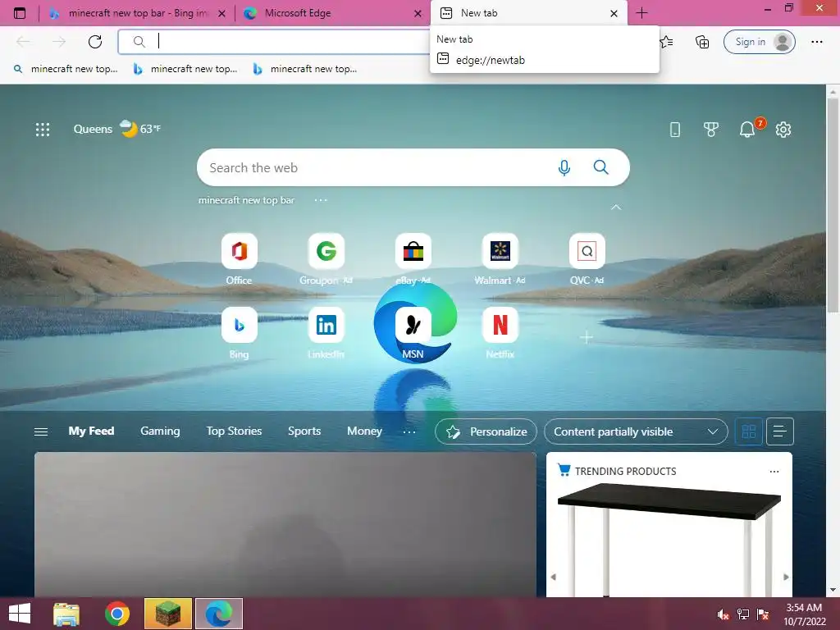Start voice search with the microphone icon
Screen dimensions: 840x630
[564, 167]
